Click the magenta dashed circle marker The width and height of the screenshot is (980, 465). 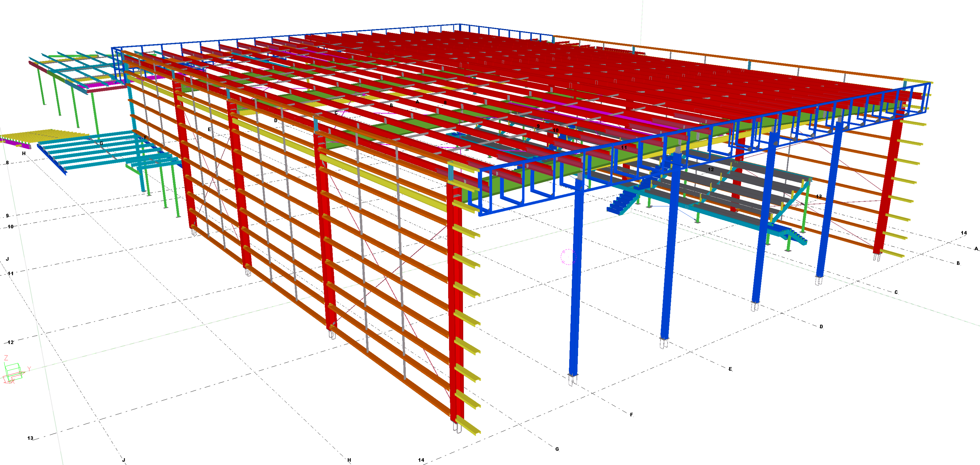pos(568,257)
